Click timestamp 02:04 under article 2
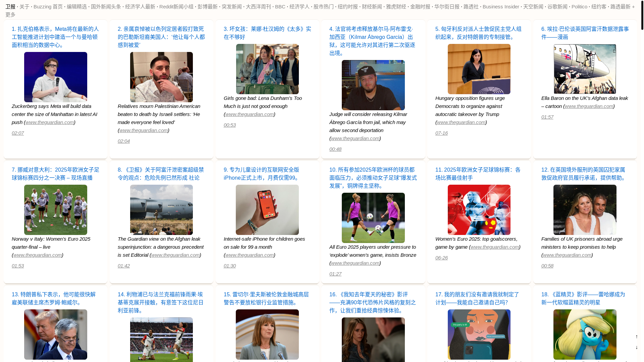 pos(124,141)
